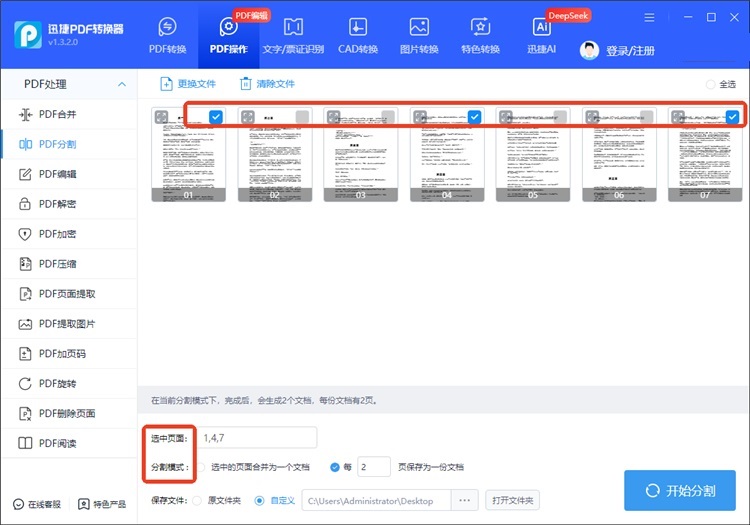
Task: Collapse the PDF处理 sidebar section
Action: click(122, 84)
